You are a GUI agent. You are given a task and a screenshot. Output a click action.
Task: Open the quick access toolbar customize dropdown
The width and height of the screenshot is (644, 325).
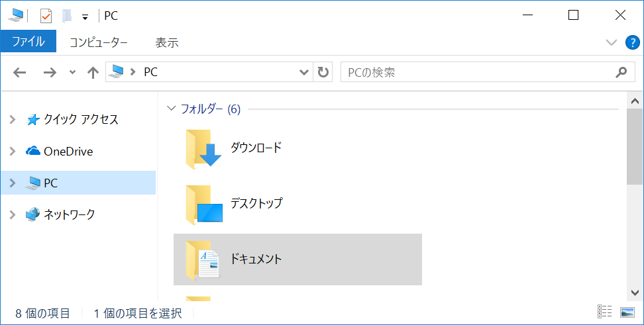click(85, 17)
